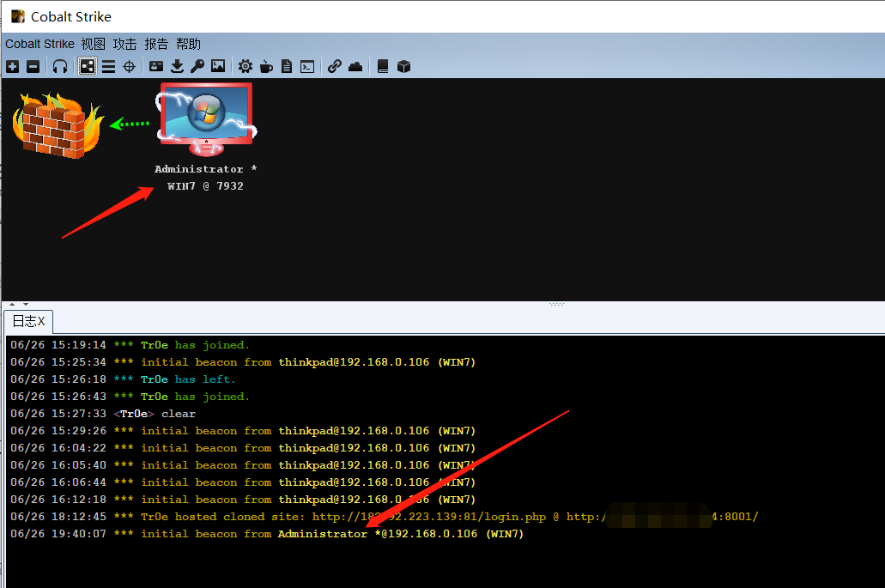Click the down arrow on the pane splitter
885x588 pixels.
click(26, 304)
